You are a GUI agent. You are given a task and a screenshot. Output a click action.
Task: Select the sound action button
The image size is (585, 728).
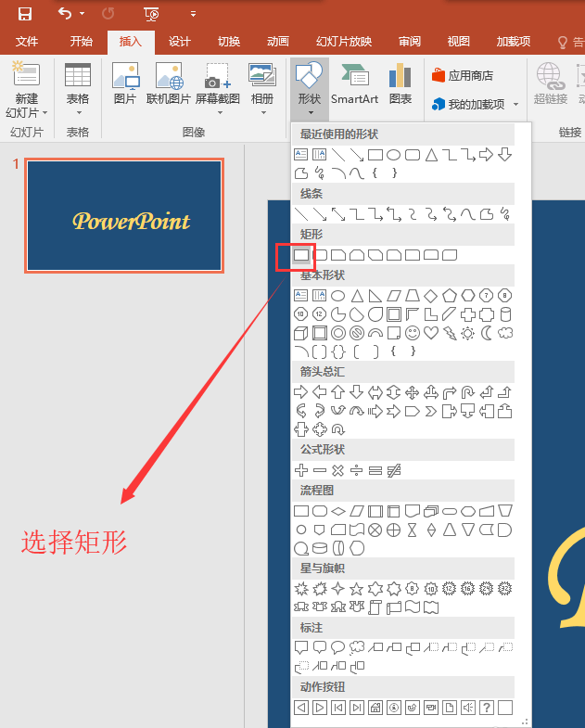pos(468,708)
